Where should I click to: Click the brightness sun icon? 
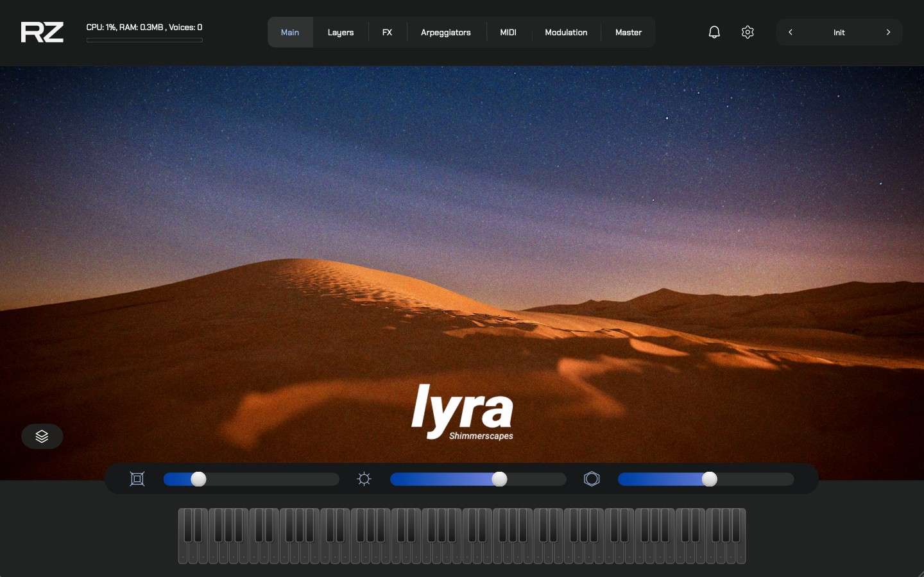point(364,479)
